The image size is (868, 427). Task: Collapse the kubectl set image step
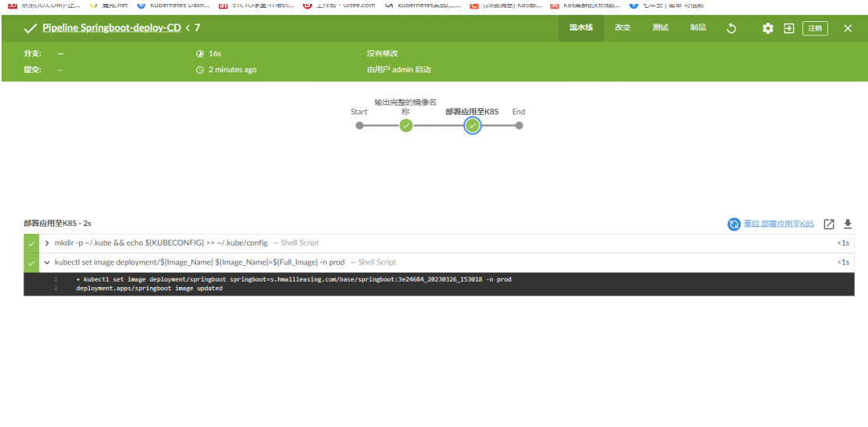pos(47,263)
